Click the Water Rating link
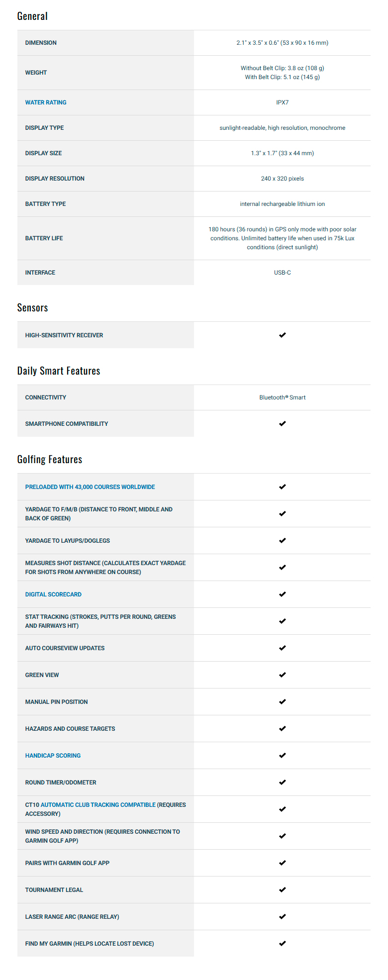This screenshot has height=980, width=388. pos(46,102)
